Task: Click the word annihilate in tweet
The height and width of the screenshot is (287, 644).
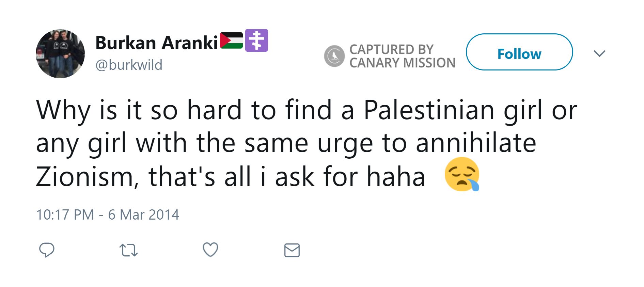Action: point(476,143)
